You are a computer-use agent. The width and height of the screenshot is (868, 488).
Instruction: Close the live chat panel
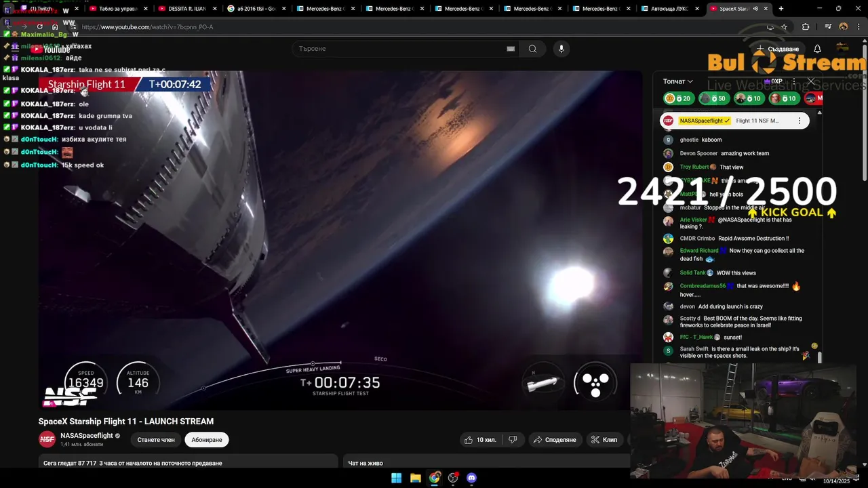pyautogui.click(x=811, y=81)
